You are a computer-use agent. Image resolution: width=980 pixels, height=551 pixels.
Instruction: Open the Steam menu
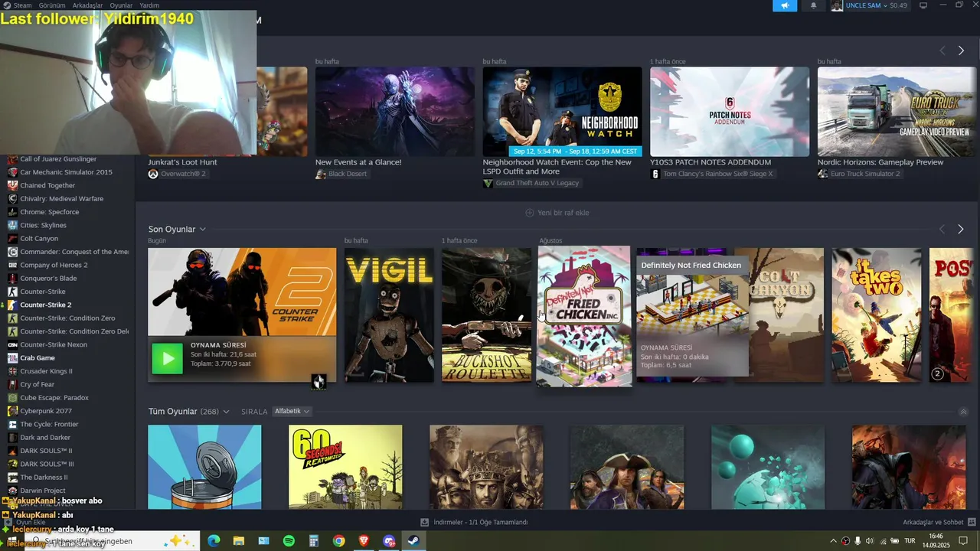point(18,5)
